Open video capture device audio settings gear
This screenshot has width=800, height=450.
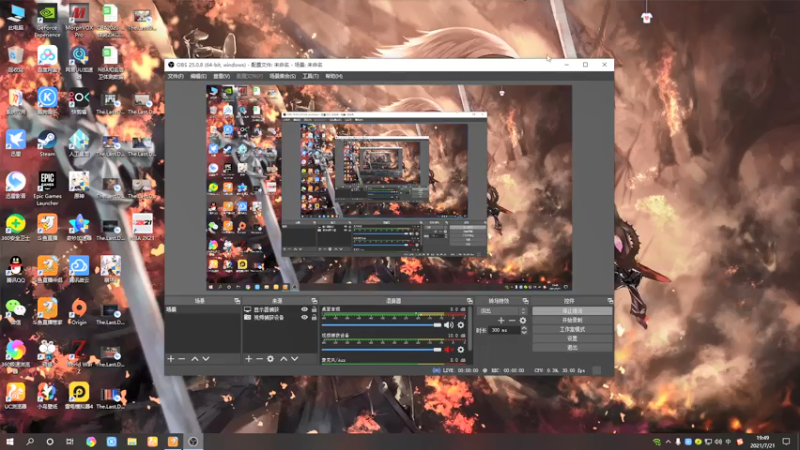(x=461, y=350)
